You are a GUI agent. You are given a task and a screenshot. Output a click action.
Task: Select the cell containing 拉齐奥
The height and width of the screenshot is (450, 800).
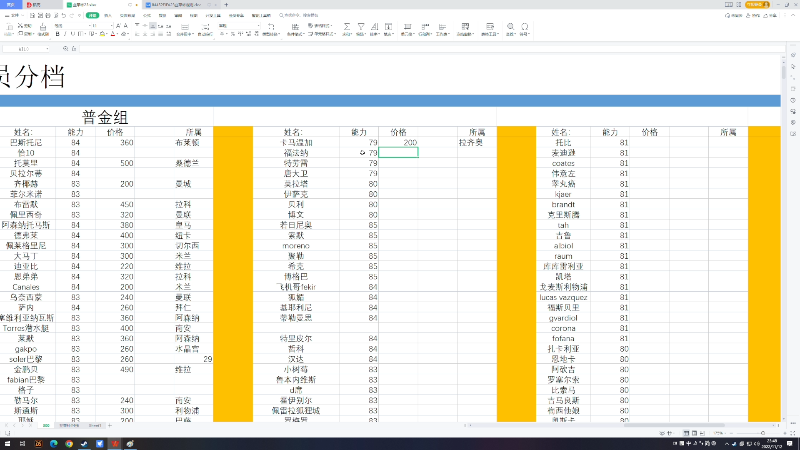click(477, 142)
